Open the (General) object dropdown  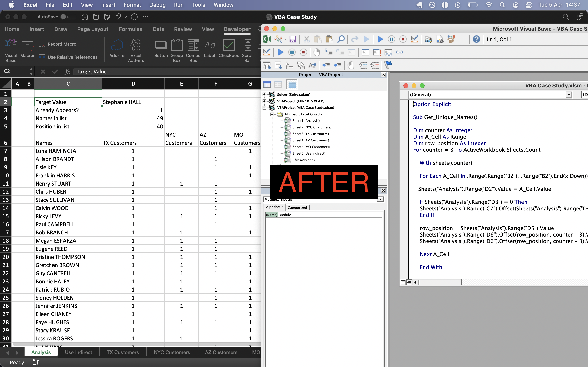tap(568, 95)
